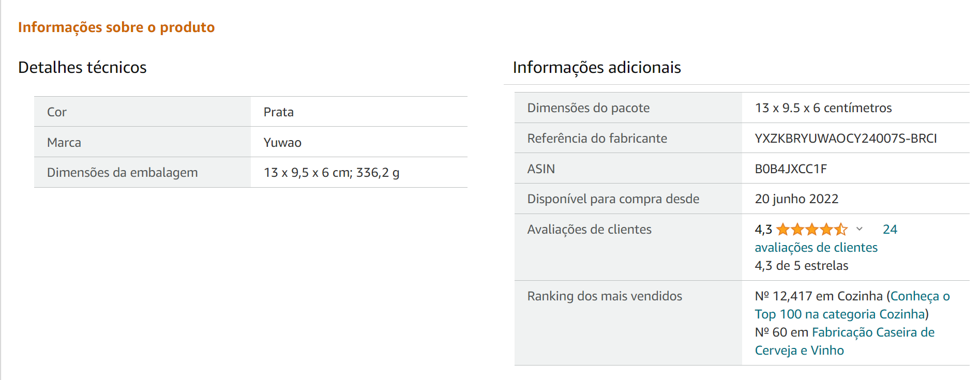This screenshot has width=980, height=380.
Task: Click the Avaliações de clientes label
Action: (x=589, y=230)
